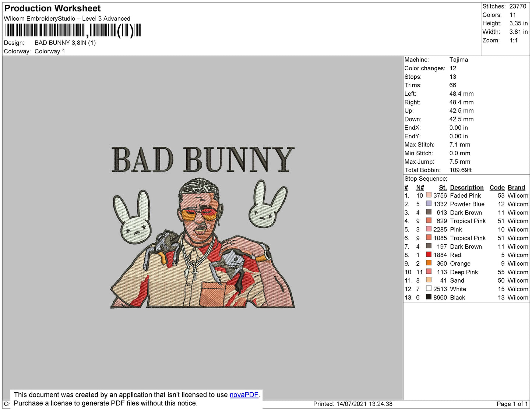Click the 'Stop Sequence:' heading

pyautogui.click(x=426, y=178)
